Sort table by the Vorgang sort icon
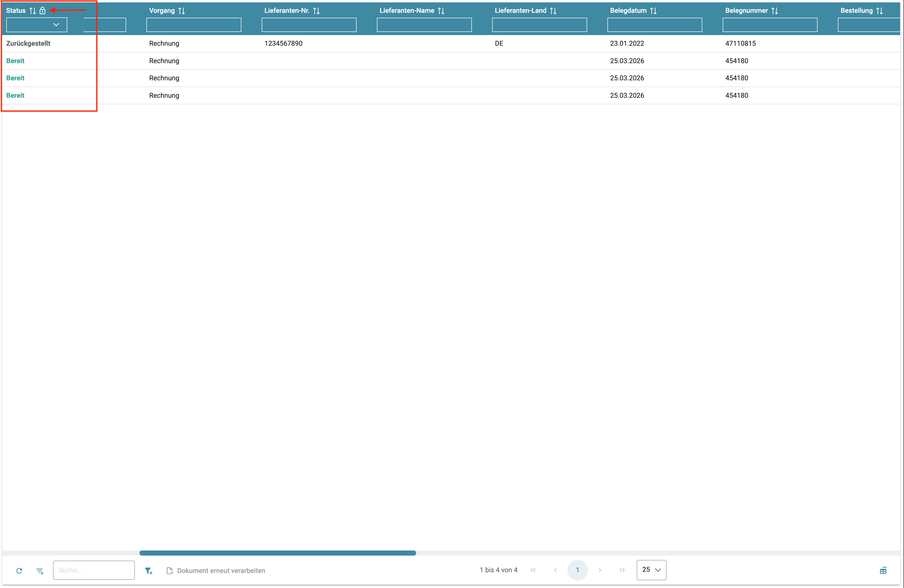This screenshot has width=904, height=588. [182, 11]
